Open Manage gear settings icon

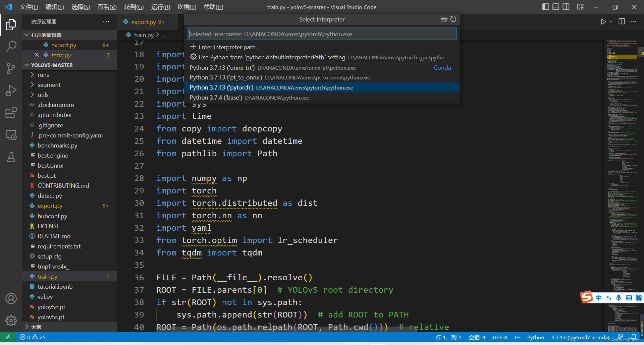point(11,321)
